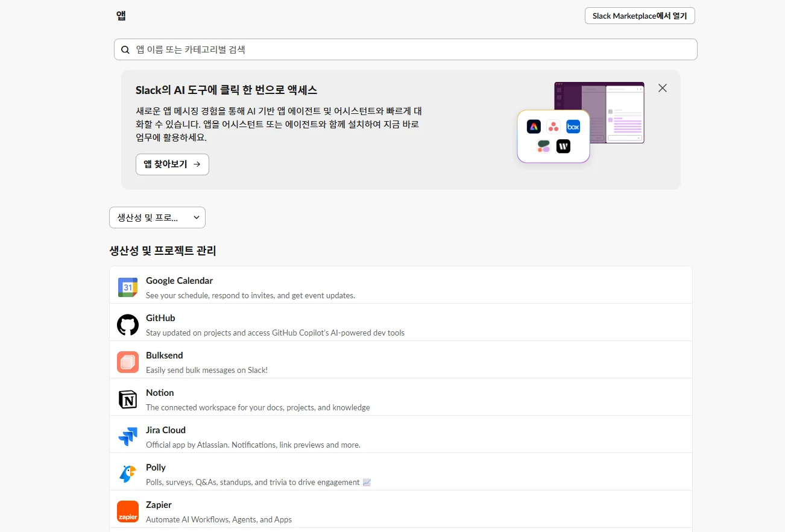Click "The connected workspace for your docs" text
This screenshot has width=785, height=532.
[258, 407]
